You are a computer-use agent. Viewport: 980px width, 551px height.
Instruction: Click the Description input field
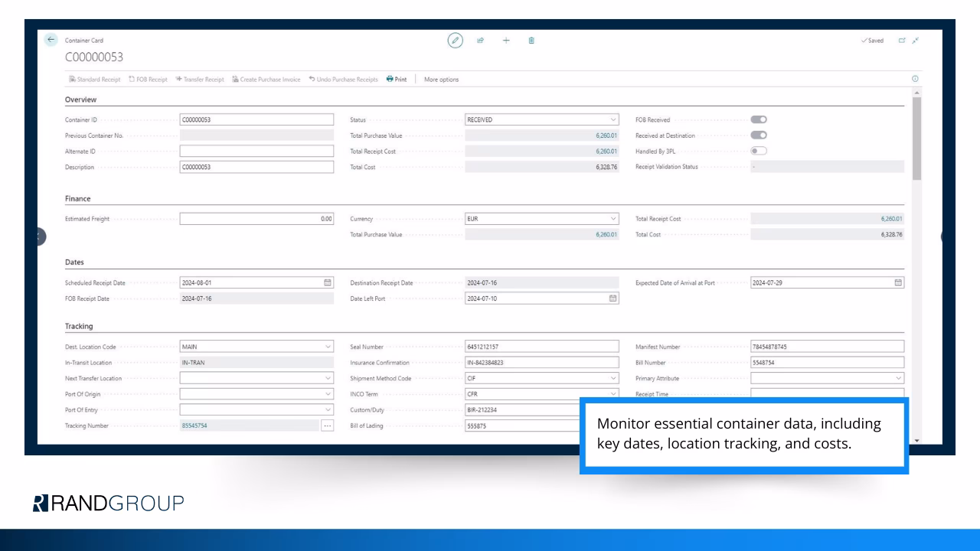256,167
